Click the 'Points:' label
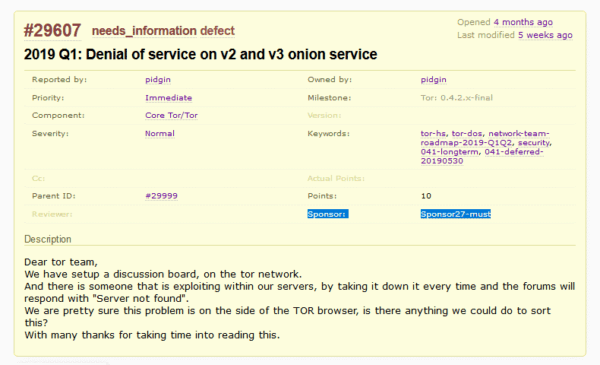The image size is (600, 365). 322,196
